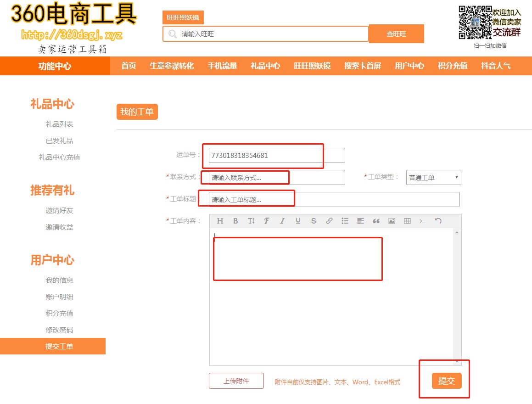Open the font size picker in editor
The height and width of the screenshot is (404, 532).
pyautogui.click(x=251, y=221)
